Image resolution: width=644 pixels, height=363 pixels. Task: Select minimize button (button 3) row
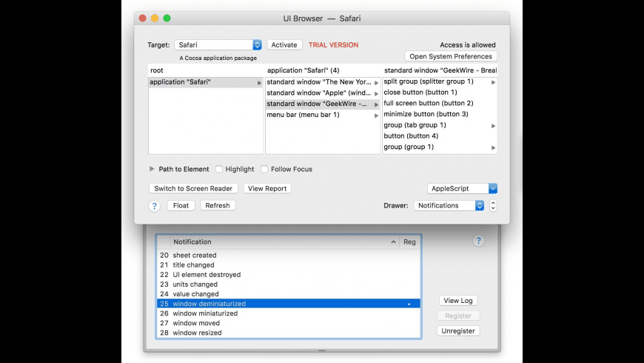click(440, 114)
